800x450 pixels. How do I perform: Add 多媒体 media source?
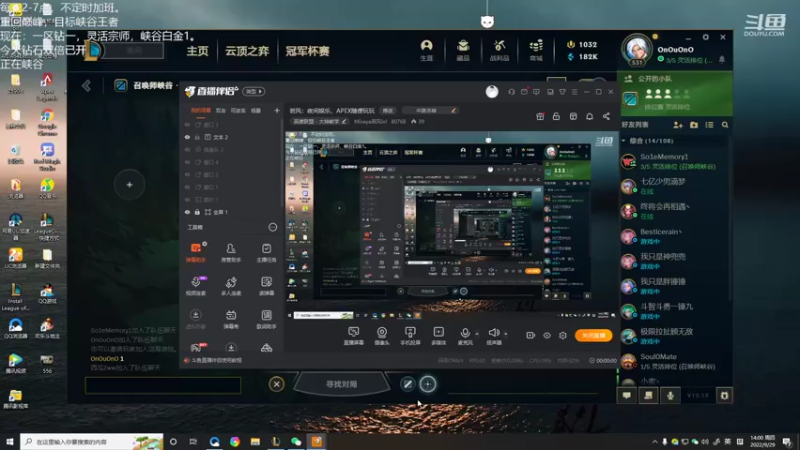(438, 336)
